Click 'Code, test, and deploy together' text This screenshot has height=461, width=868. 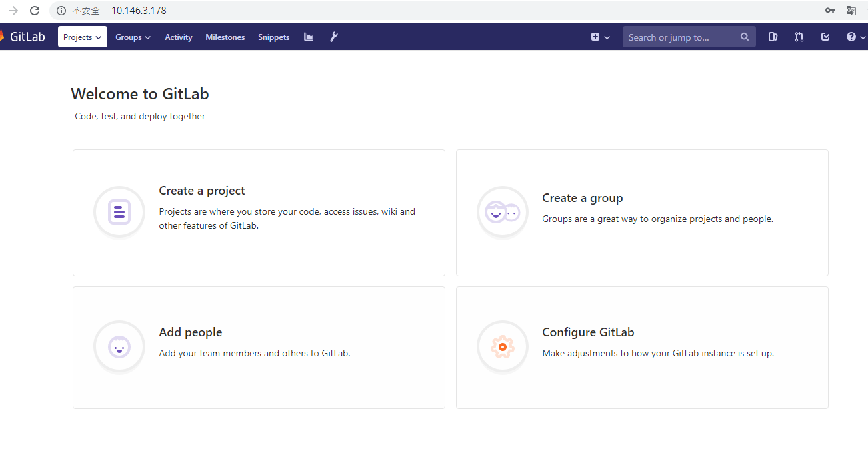(140, 116)
